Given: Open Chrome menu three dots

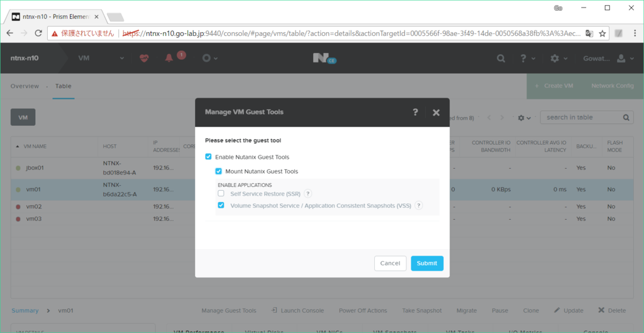Looking at the screenshot, I should coord(635,34).
